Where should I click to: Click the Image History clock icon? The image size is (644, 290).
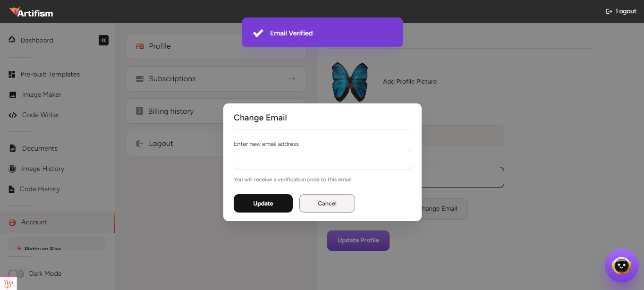coord(13,169)
